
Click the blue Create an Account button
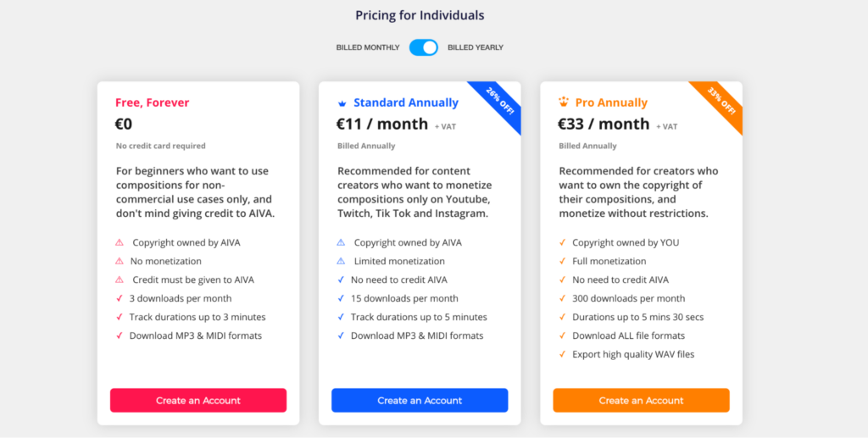pyautogui.click(x=420, y=401)
